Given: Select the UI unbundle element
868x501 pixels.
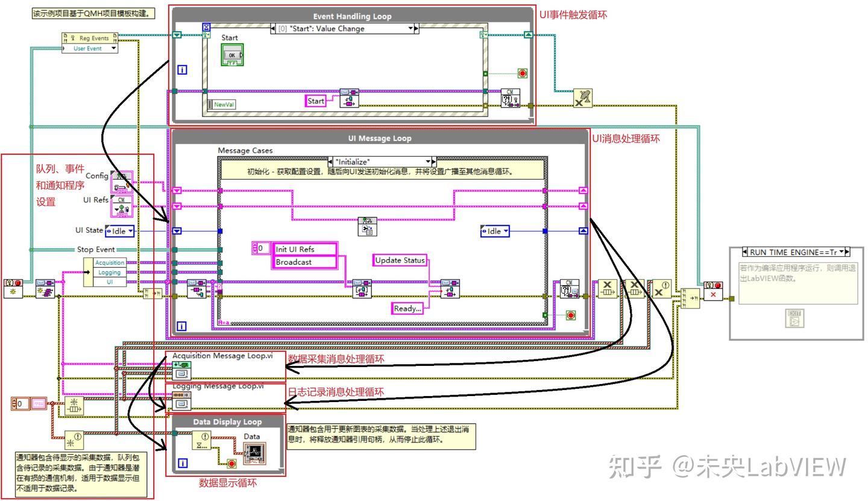Looking at the screenshot, I should coord(109,282).
